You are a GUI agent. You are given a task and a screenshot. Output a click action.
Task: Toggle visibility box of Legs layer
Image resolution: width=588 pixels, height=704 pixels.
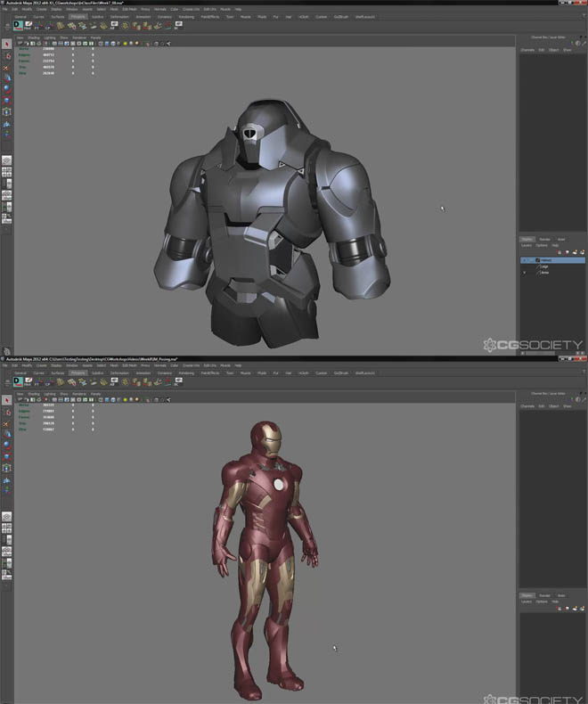pos(524,266)
